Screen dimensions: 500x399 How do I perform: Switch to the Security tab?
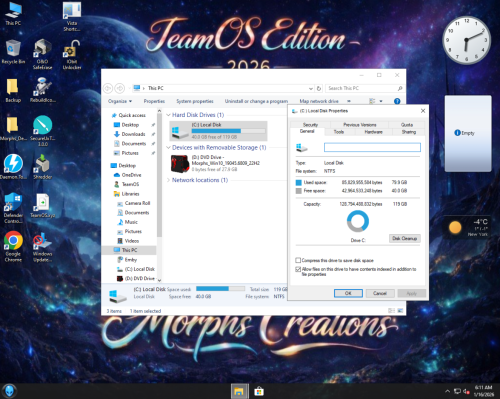click(x=310, y=125)
